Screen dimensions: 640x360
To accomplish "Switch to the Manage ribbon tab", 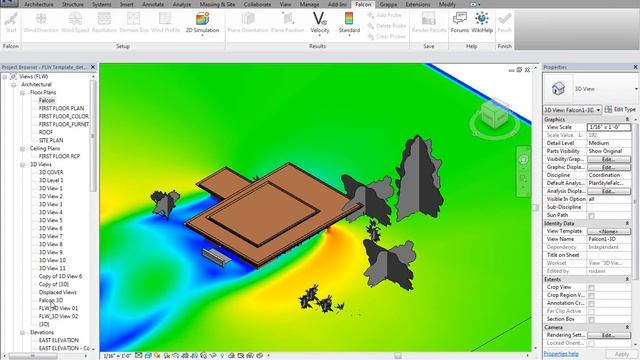I will (309, 4).
